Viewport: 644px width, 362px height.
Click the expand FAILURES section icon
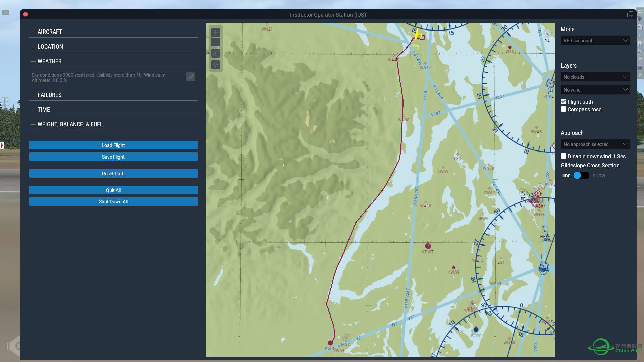click(33, 95)
